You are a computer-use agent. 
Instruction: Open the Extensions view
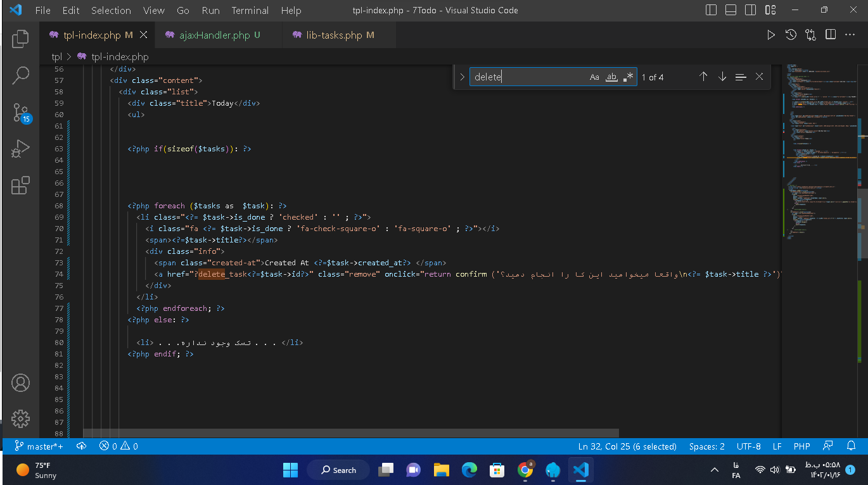click(x=20, y=186)
